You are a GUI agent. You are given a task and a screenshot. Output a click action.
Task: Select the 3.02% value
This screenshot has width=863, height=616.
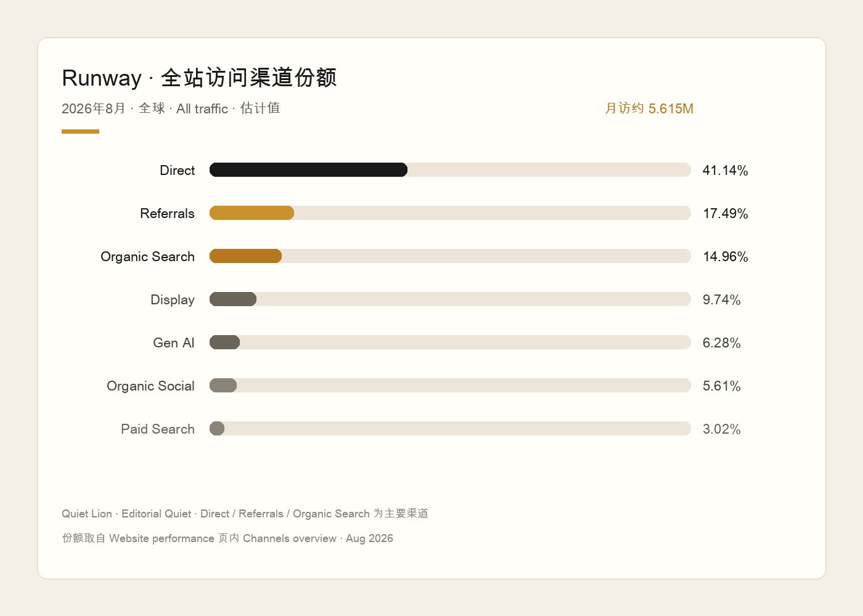[722, 429]
